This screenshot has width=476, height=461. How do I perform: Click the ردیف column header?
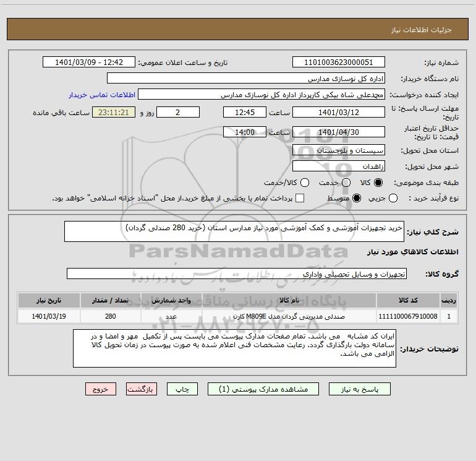[449, 300]
